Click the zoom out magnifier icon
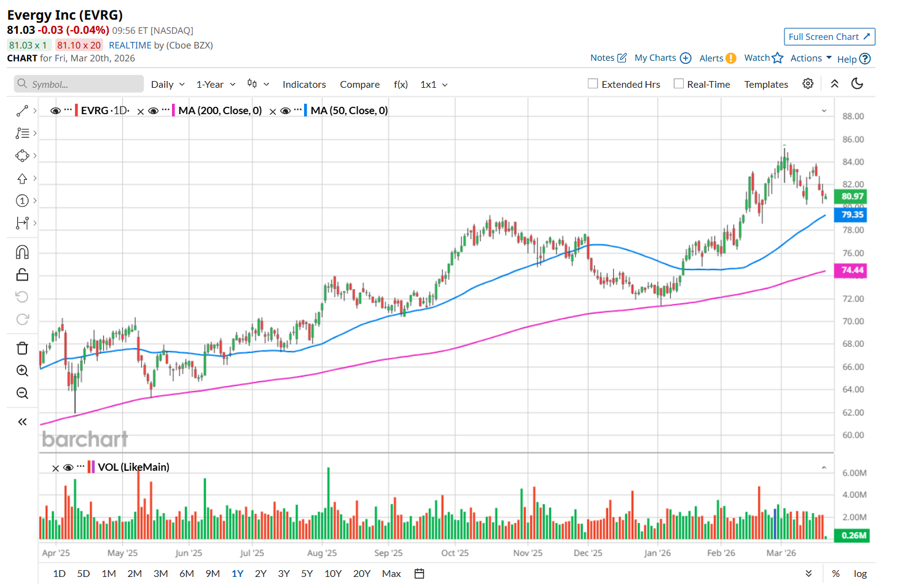The image size is (903, 588). pos(22,393)
